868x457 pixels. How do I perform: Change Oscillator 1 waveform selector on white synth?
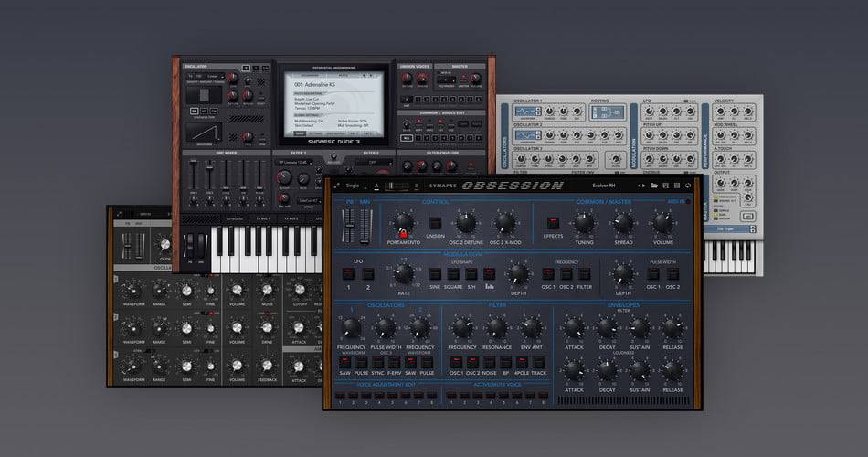point(528,112)
